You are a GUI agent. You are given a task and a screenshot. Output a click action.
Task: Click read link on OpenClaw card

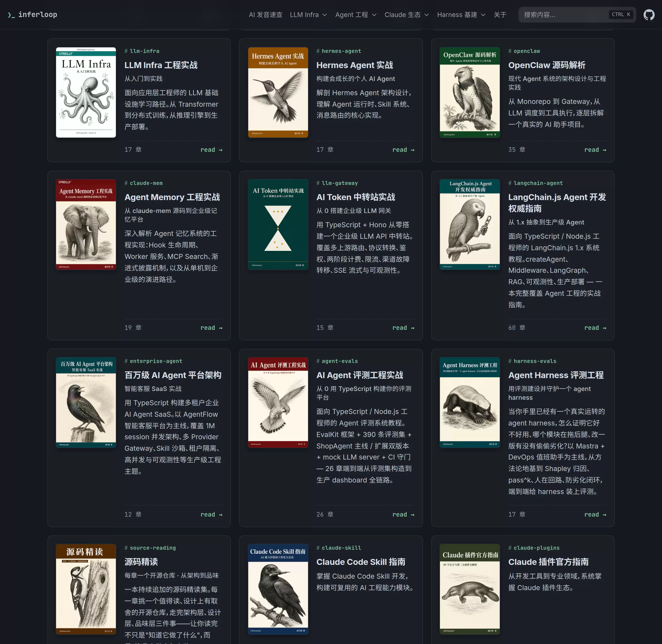tap(595, 150)
